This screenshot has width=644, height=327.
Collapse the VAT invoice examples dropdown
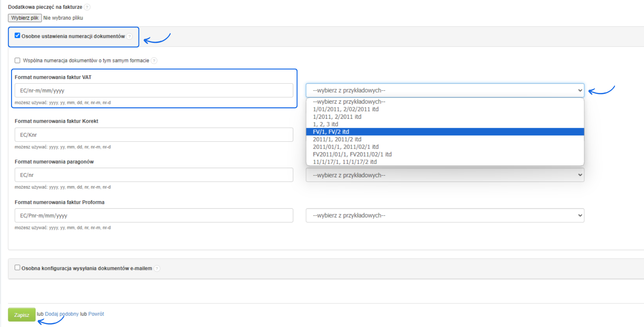(x=445, y=91)
